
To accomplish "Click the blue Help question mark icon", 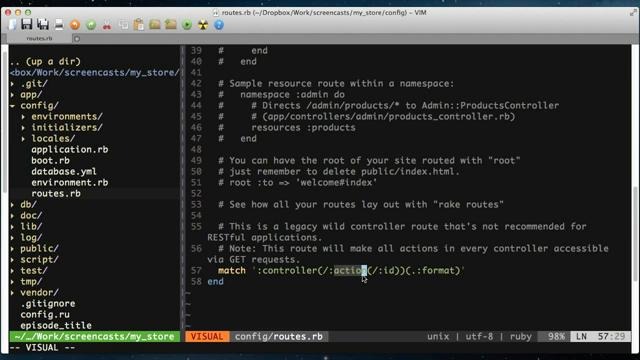I will [219, 25].
